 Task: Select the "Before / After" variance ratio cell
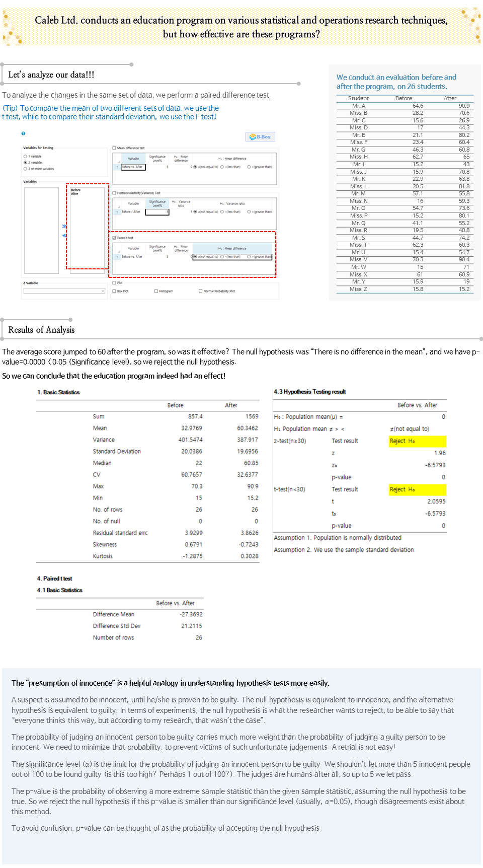tap(133, 212)
